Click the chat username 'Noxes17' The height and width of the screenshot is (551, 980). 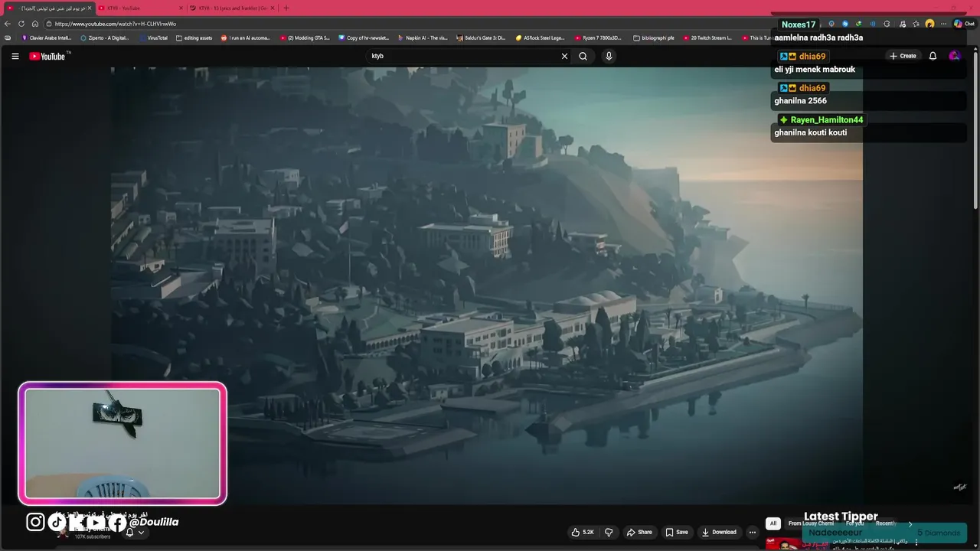[799, 24]
